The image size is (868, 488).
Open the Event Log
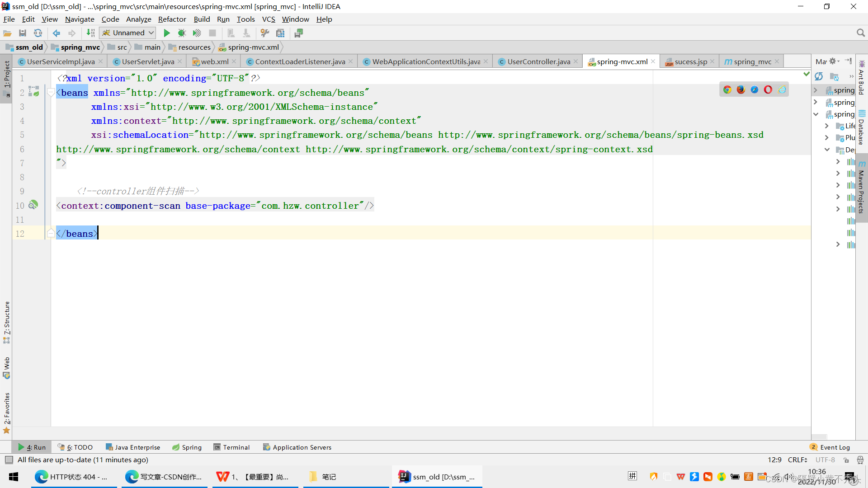(x=834, y=447)
